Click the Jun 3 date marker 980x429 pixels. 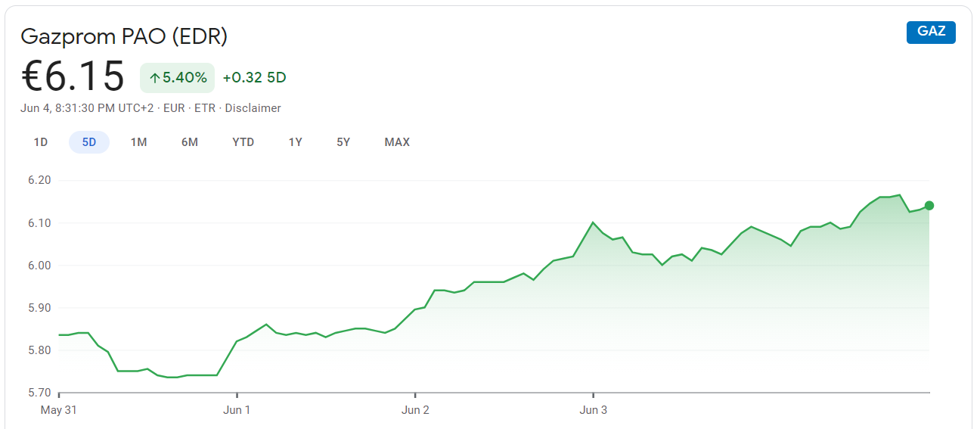(x=593, y=410)
